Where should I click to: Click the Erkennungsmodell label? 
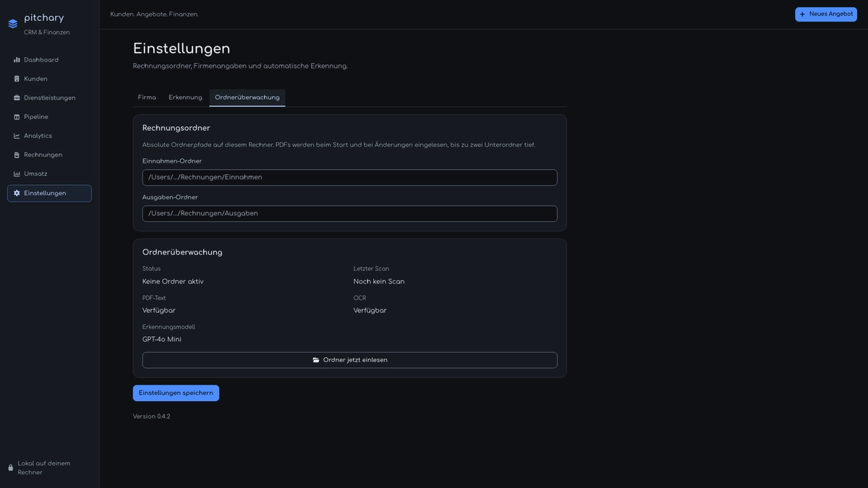pyautogui.click(x=169, y=327)
